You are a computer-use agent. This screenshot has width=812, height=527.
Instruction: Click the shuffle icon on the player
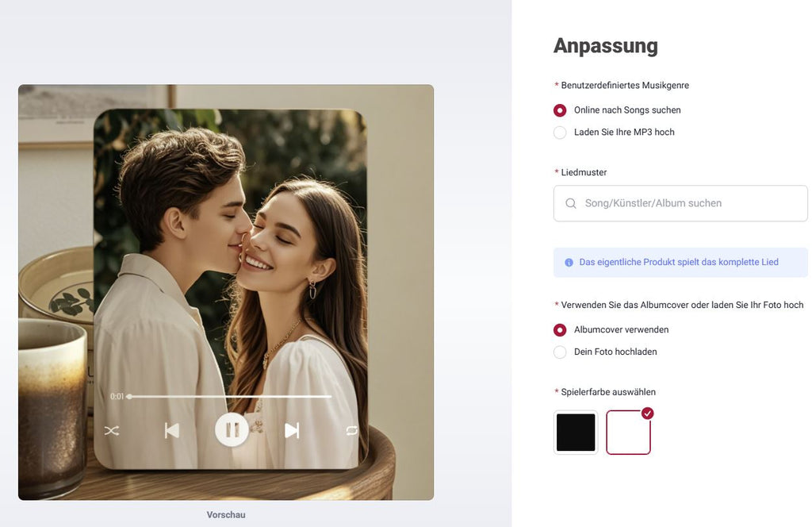pos(112,431)
